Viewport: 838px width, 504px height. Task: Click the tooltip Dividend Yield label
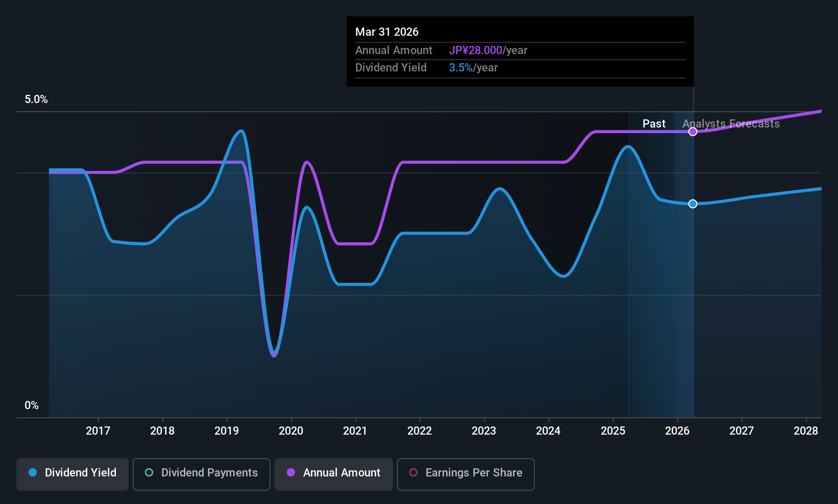point(391,68)
